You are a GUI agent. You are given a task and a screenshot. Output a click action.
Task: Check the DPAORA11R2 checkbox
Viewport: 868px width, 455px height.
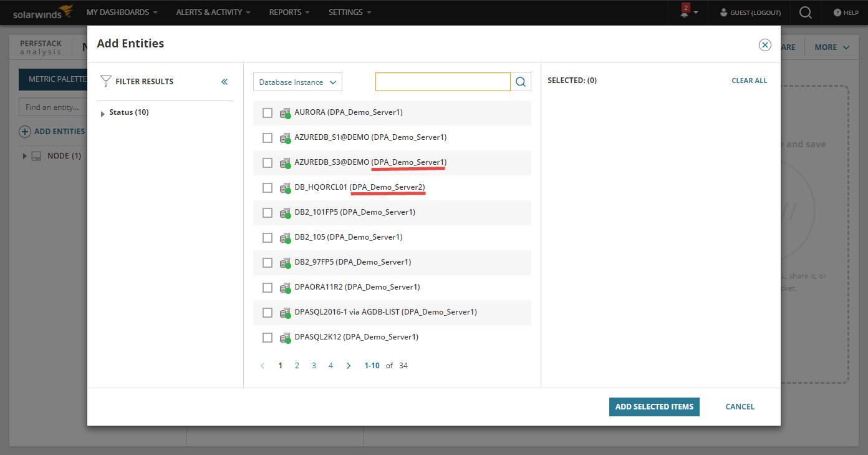tap(268, 288)
